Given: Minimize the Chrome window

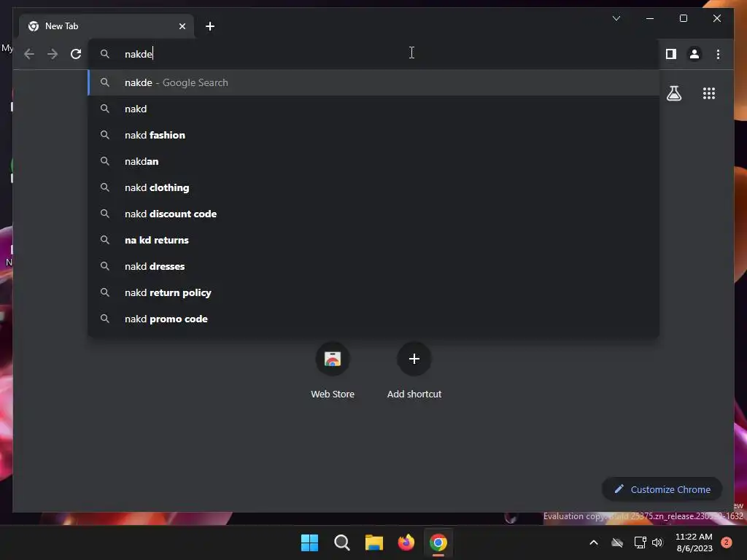Looking at the screenshot, I should coord(650,18).
